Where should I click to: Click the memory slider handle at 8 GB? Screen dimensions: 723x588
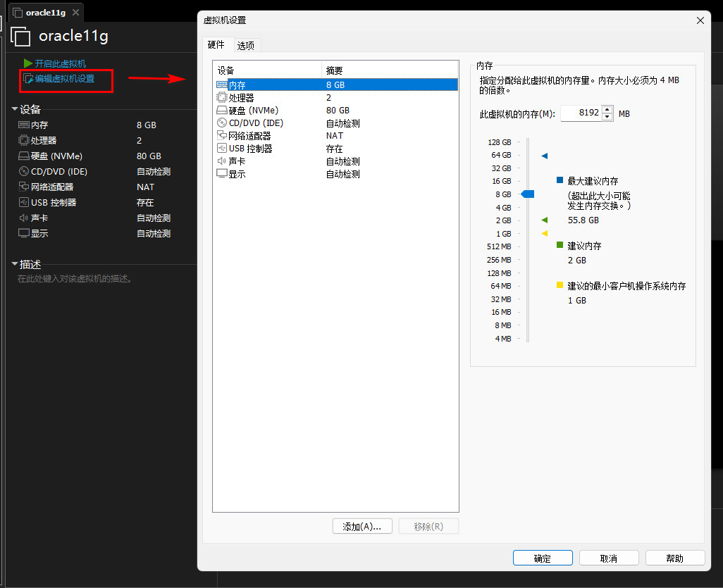point(528,194)
